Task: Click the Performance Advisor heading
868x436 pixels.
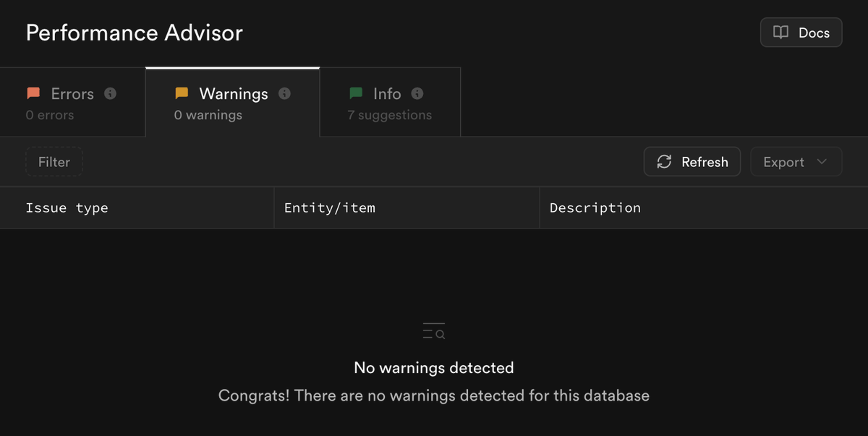Action: [135, 33]
